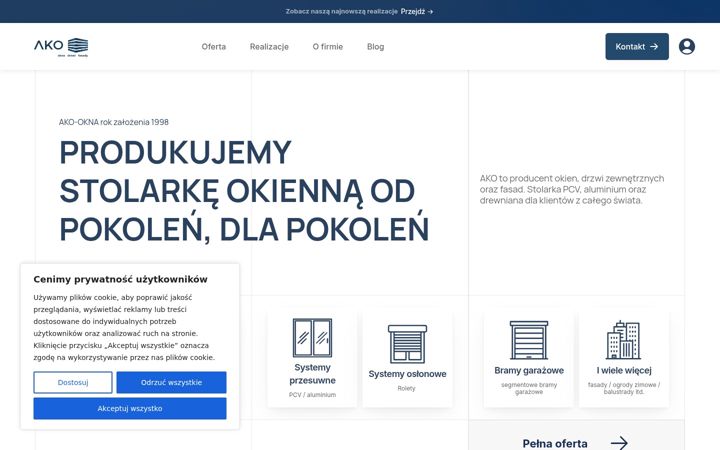The height and width of the screenshot is (450, 720).
Task: Click the 'PCV / aluminium' subtitle
Action: [312, 395]
